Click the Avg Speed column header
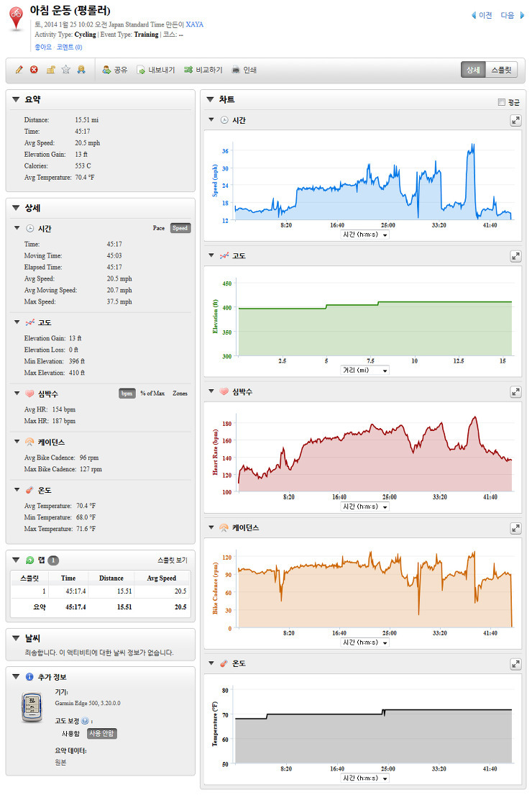This screenshot has height=795, width=532. pos(162,578)
